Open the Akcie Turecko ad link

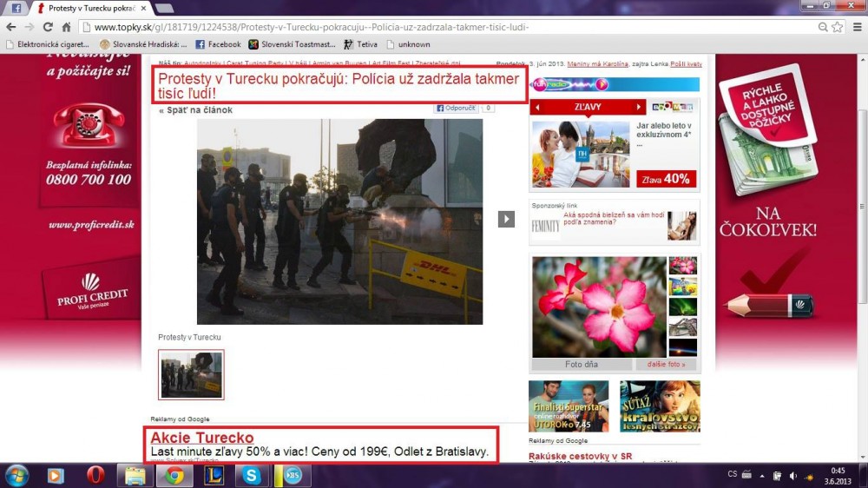tap(202, 437)
